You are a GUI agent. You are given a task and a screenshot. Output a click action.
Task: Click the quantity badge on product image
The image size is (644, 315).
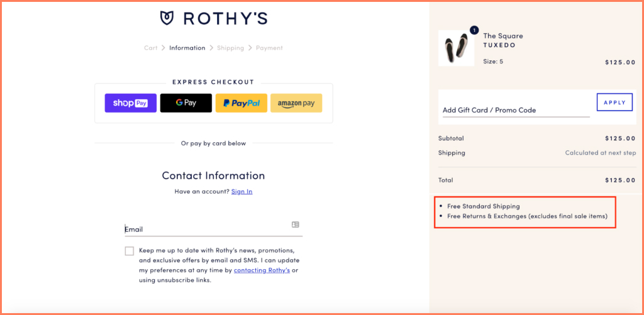474,30
